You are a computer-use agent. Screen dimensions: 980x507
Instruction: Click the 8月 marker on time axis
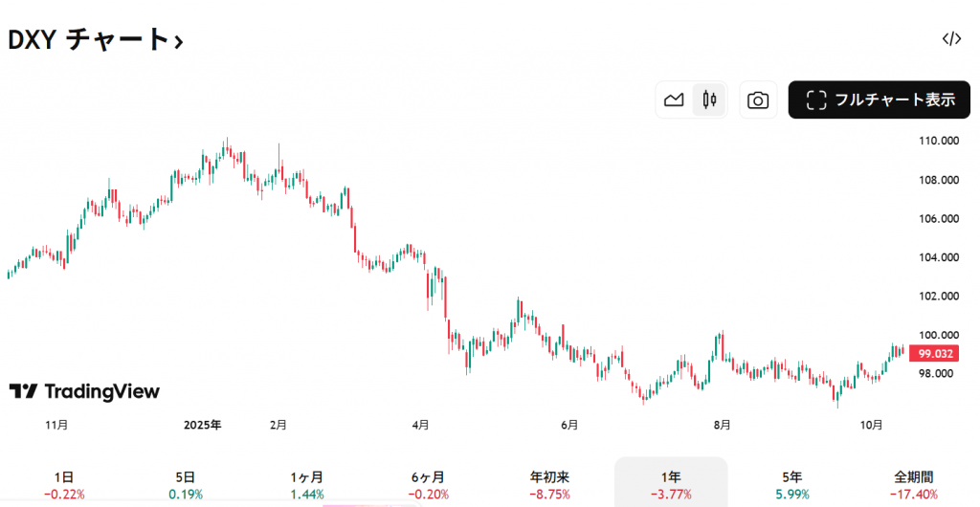[x=723, y=424]
